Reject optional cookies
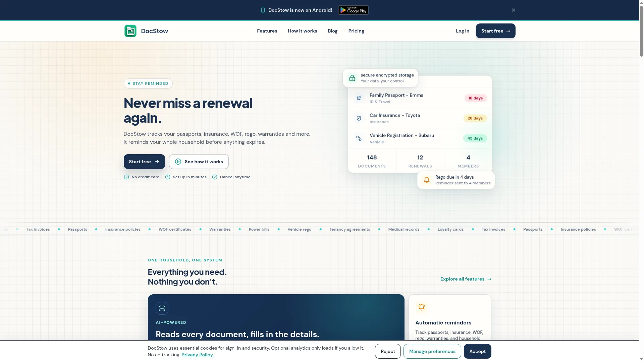This screenshot has height=362, width=644. (x=388, y=351)
